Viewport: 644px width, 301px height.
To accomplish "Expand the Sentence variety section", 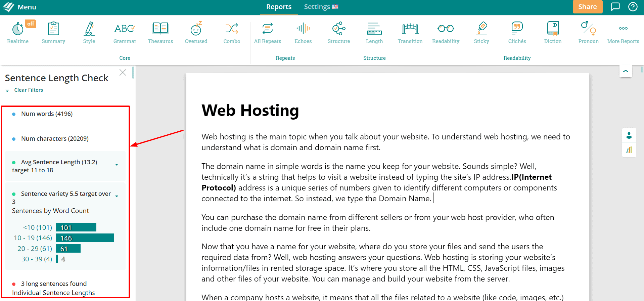I will [117, 196].
